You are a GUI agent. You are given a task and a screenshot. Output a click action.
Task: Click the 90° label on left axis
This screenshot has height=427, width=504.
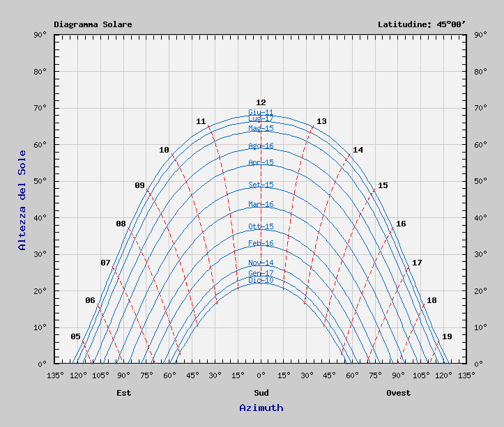(40, 34)
